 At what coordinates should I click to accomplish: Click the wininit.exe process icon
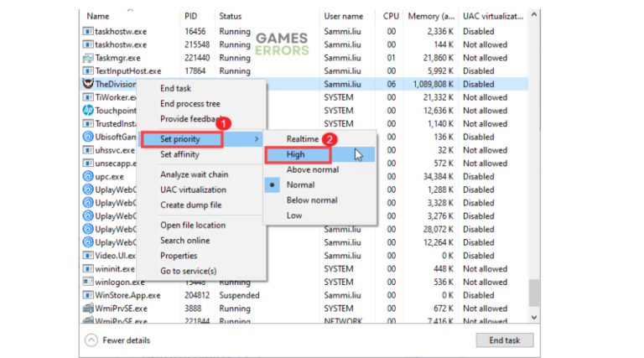88,269
